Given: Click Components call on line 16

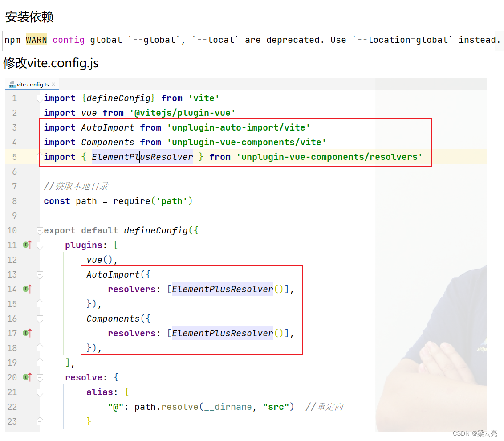Looking at the screenshot, I should coord(113,318).
